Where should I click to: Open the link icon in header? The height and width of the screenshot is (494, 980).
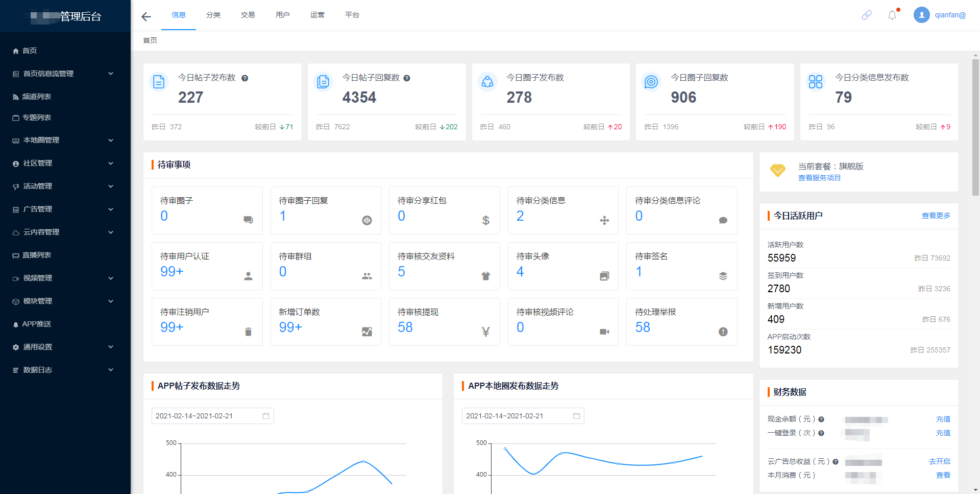(867, 15)
